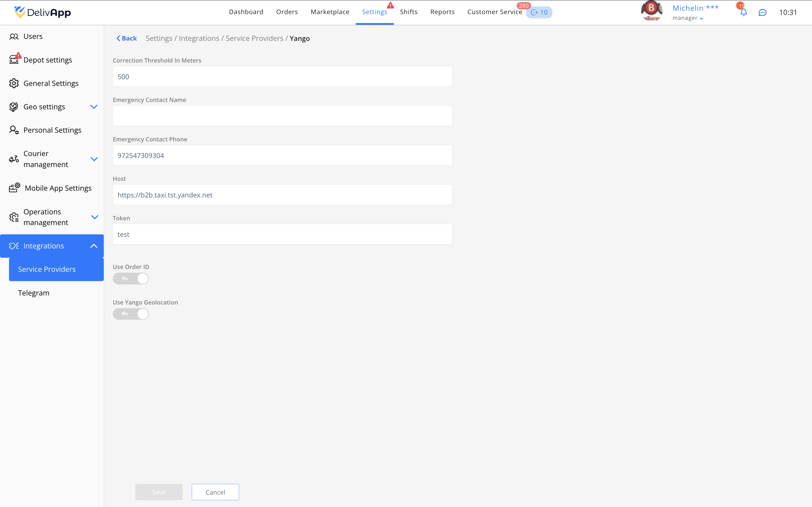Click the DelivApp logo

43,12
